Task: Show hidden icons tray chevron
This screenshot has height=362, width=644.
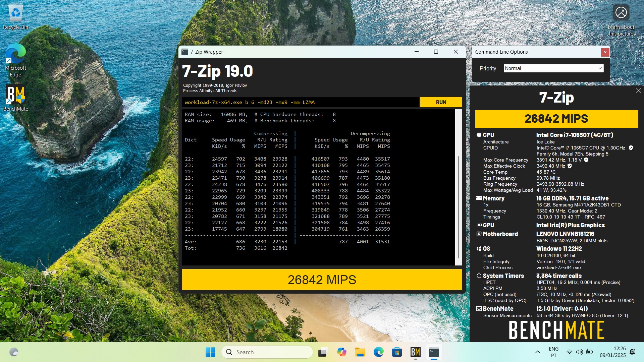Action: click(x=537, y=352)
